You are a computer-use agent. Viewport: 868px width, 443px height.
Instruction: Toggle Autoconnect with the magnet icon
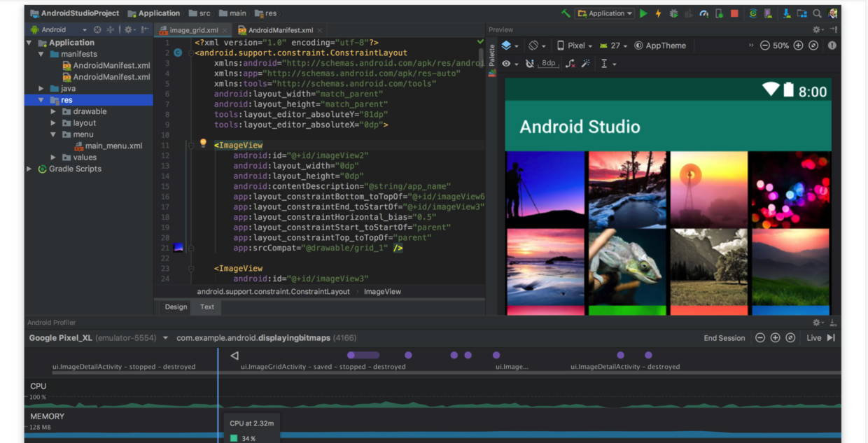[531, 63]
